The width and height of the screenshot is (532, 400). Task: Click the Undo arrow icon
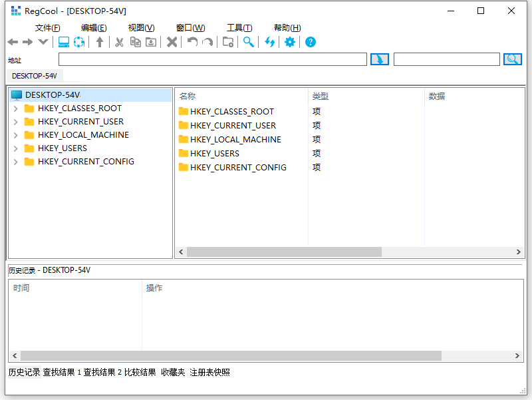(192, 42)
